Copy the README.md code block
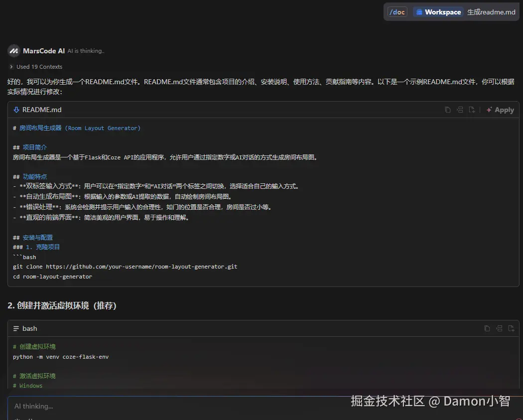Image resolution: width=523 pixels, height=420 pixels. click(x=448, y=110)
